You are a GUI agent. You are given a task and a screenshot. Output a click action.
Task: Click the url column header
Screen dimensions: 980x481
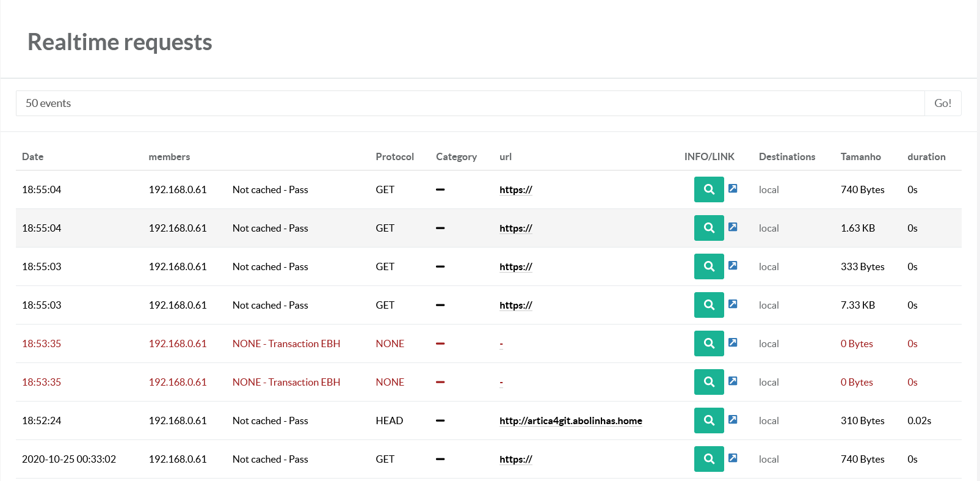[x=506, y=156]
